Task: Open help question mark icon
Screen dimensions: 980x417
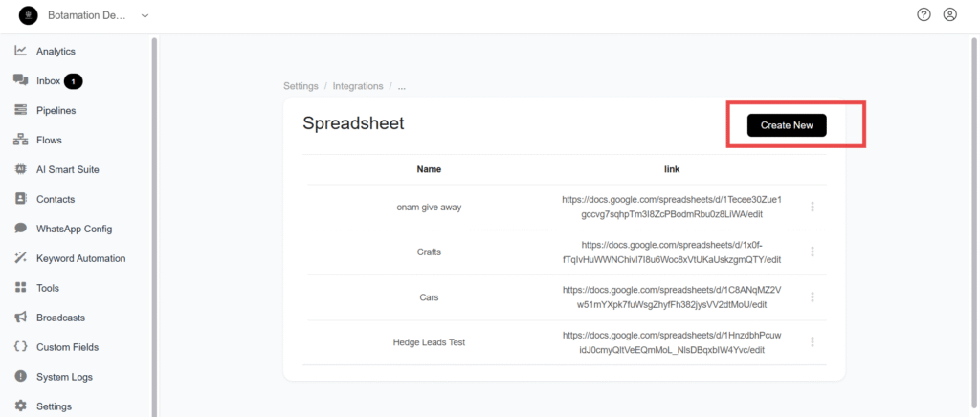Action: coord(924,14)
